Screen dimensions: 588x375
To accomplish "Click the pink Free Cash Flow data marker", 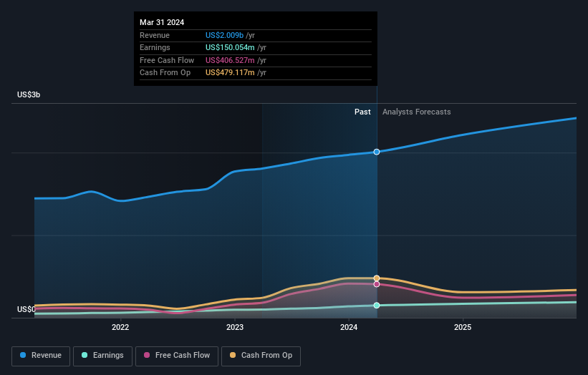I will (377, 284).
